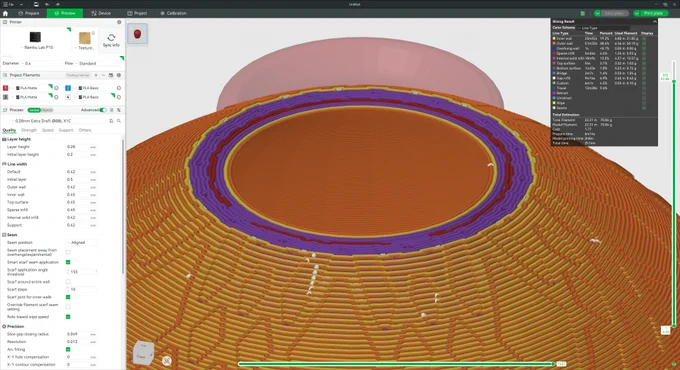Click the Slice plate button
The height and width of the screenshot is (370, 680).
[614, 13]
